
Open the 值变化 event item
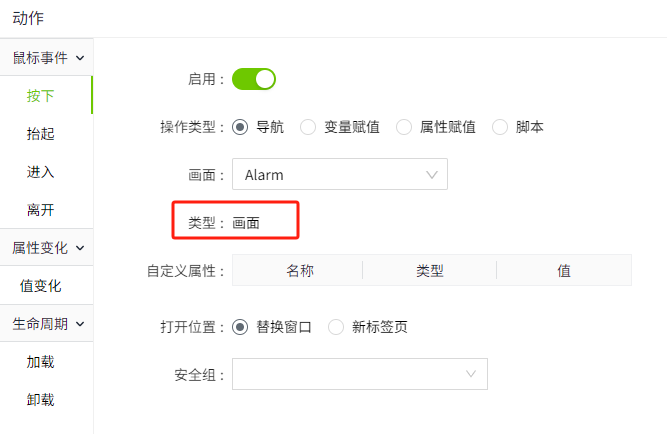pyautogui.click(x=41, y=286)
